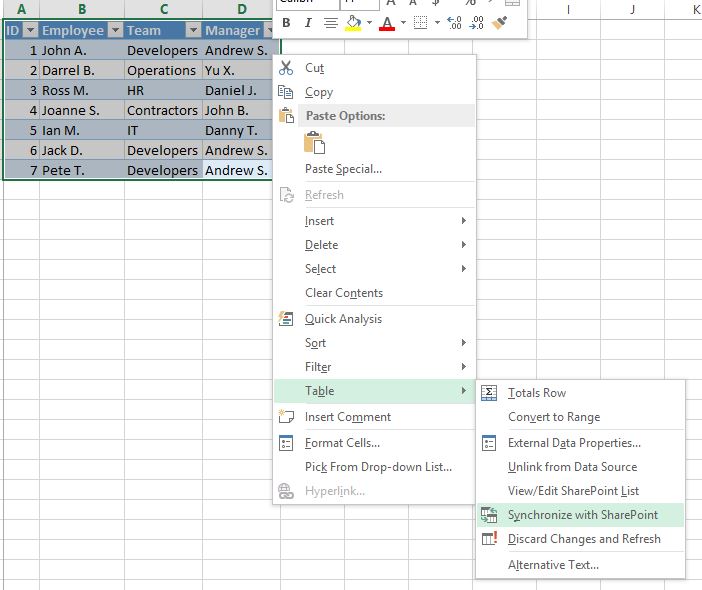The height and width of the screenshot is (590, 702).
Task: Choose Pick From Drop-down List
Action: coord(378,467)
